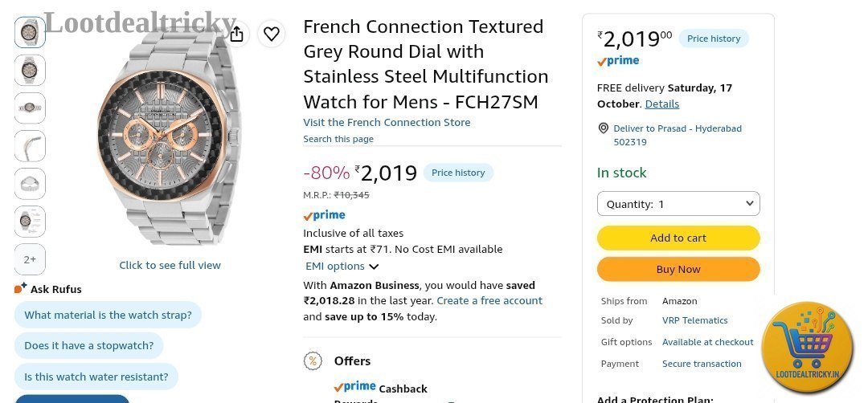The height and width of the screenshot is (403, 868).
Task: Expand EMI options
Action: (x=342, y=266)
